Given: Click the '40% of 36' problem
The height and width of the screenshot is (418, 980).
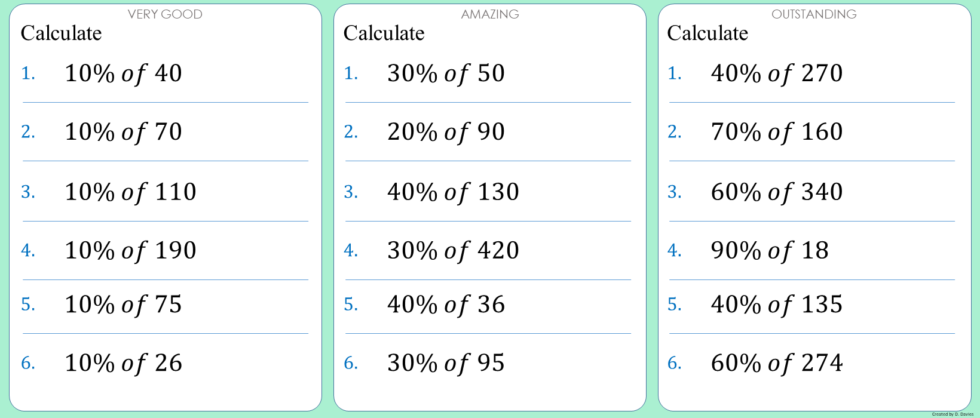Looking at the screenshot, I should coord(446,305).
